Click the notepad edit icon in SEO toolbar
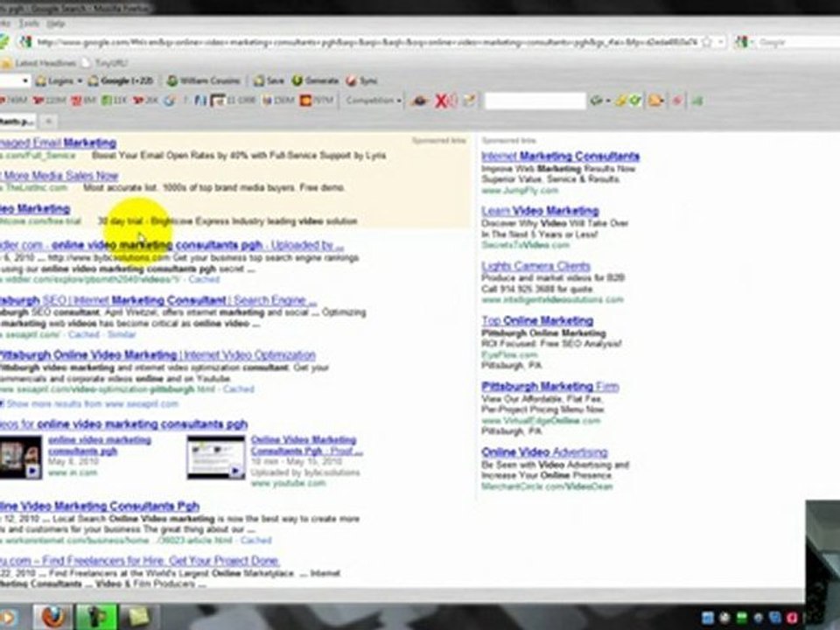The width and height of the screenshot is (840, 630). [469, 100]
